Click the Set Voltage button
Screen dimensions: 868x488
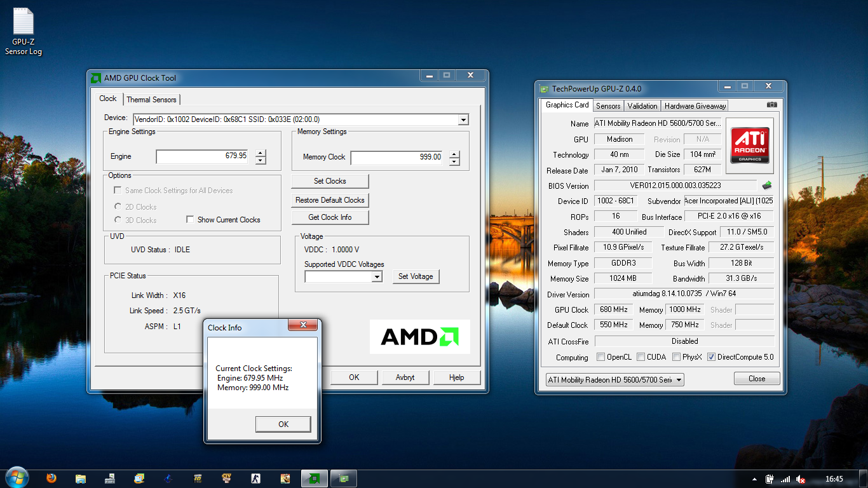(416, 276)
